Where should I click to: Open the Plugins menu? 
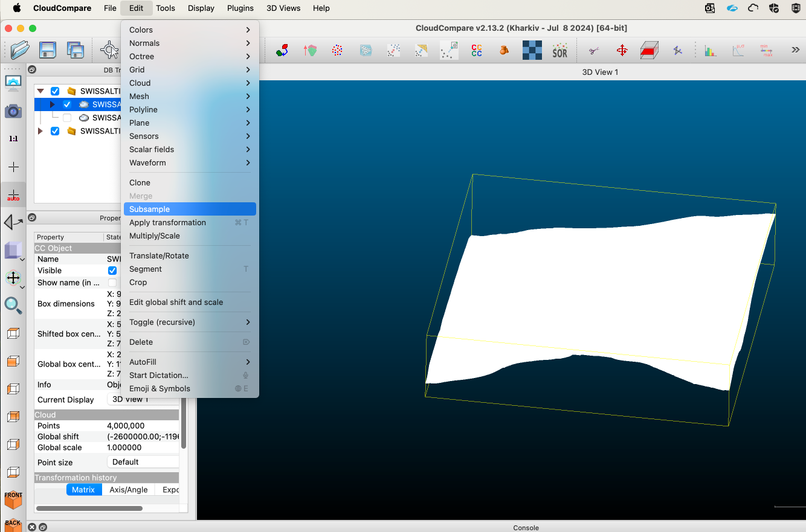coord(240,8)
